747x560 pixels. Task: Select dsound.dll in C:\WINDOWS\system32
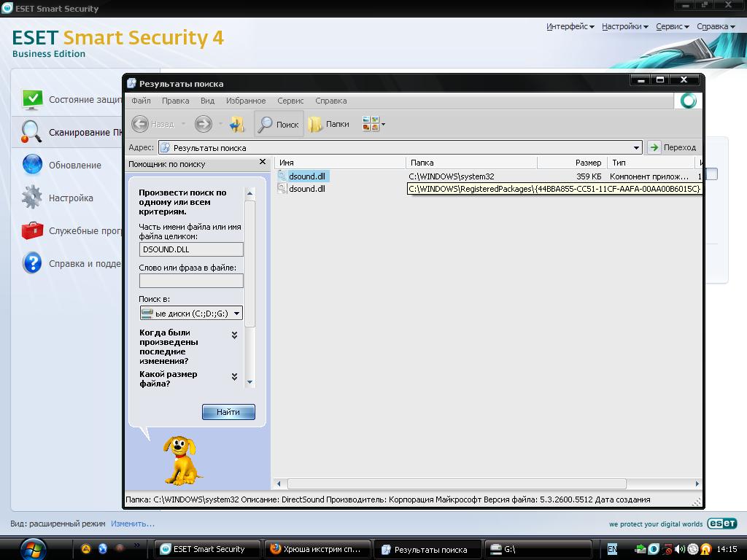(x=307, y=176)
